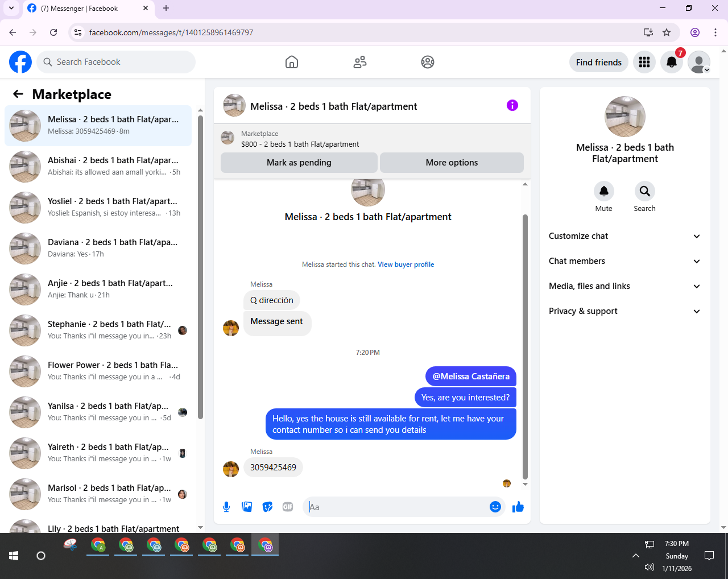728x579 pixels.
Task: Open the Chrome profile icon
Action: [x=695, y=32]
